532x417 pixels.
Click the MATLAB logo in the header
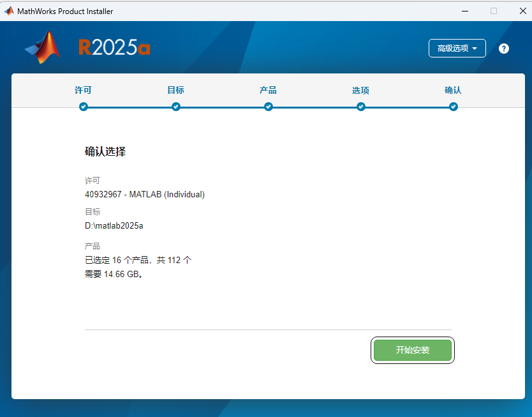43,47
